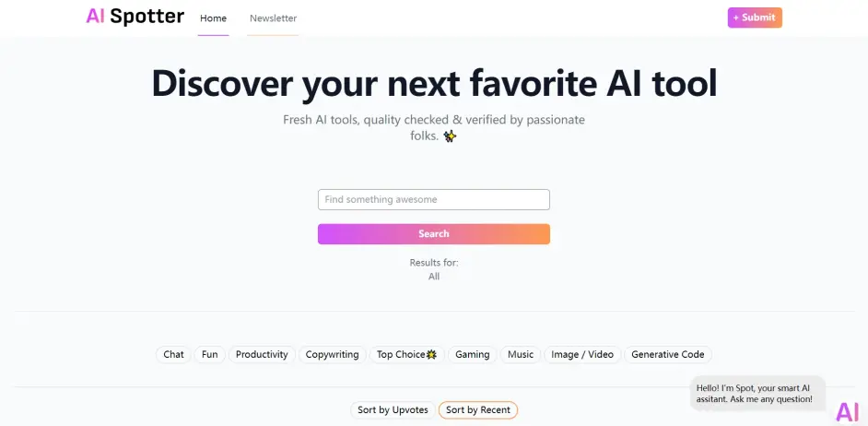Sort results by Upvotes

(393, 410)
